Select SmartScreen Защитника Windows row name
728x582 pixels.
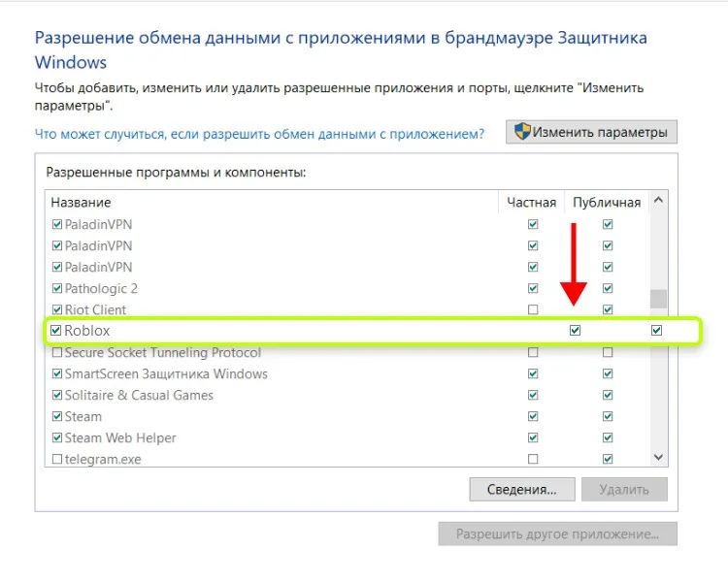pos(166,374)
